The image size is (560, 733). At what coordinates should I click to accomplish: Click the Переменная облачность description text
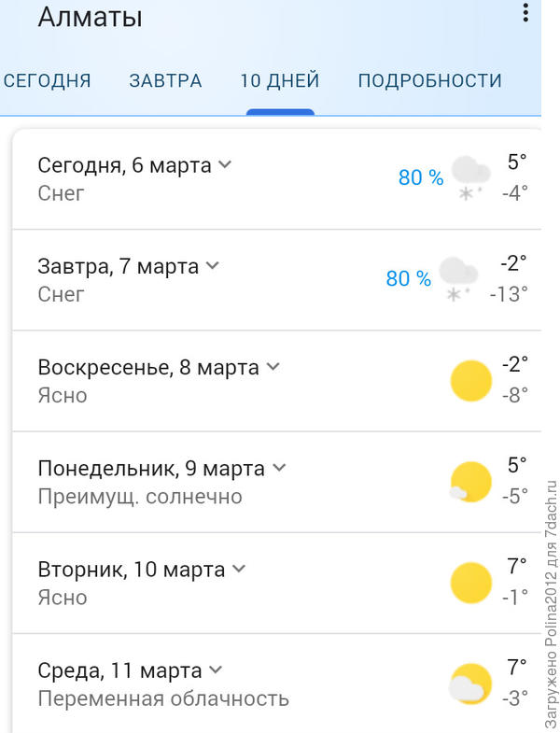pos(163,698)
